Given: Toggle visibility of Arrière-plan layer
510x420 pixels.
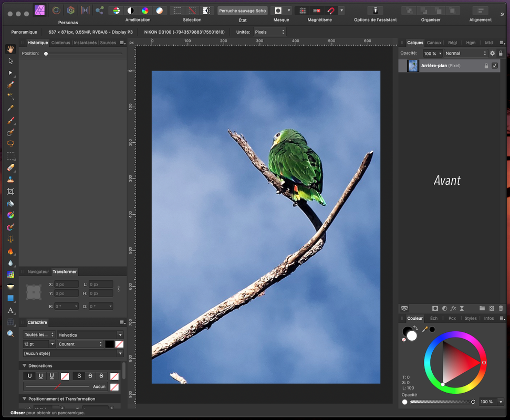Looking at the screenshot, I should pos(495,66).
